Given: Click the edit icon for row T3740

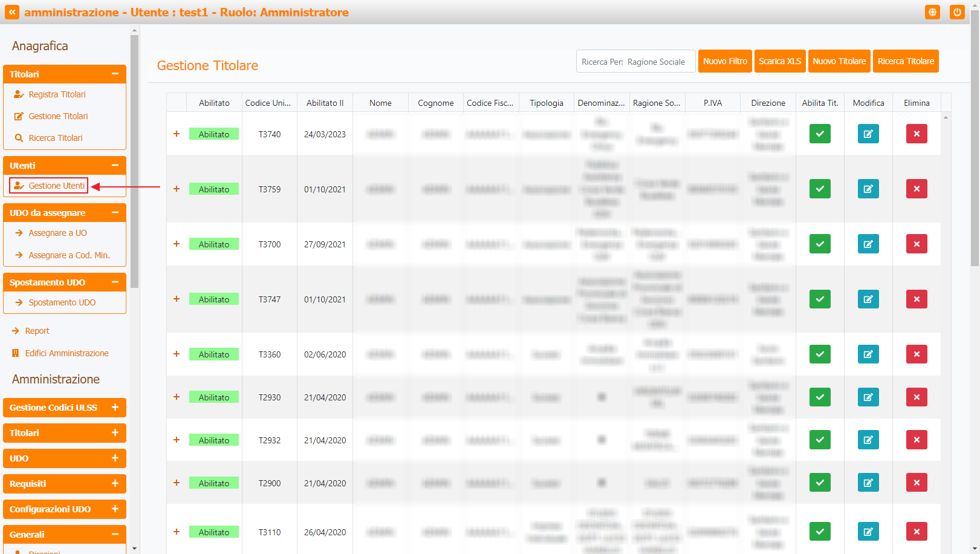Looking at the screenshot, I should pos(868,134).
